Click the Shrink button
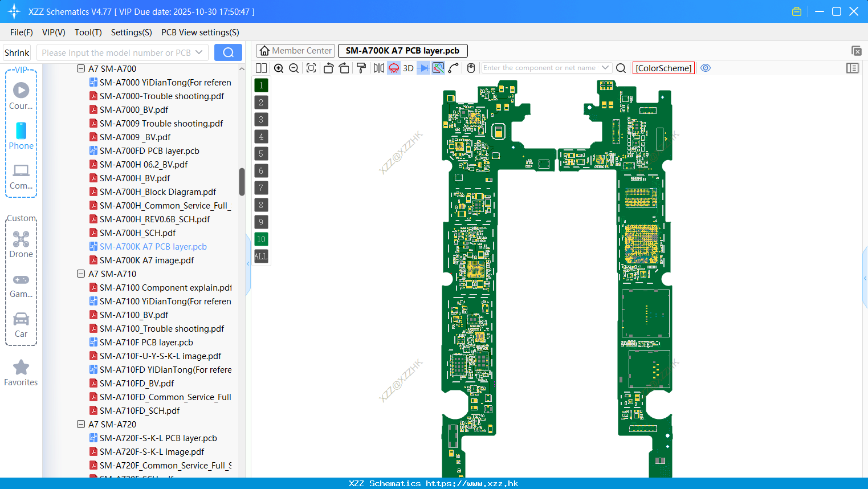The width and height of the screenshot is (868, 489). 17,52
